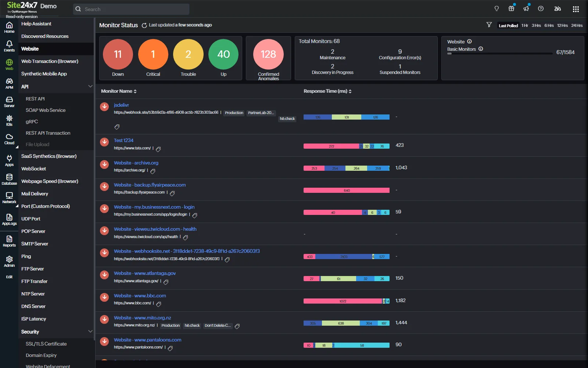The height and width of the screenshot is (368, 588).
Task: Select the 24 Hrs time range
Action: [x=577, y=25]
